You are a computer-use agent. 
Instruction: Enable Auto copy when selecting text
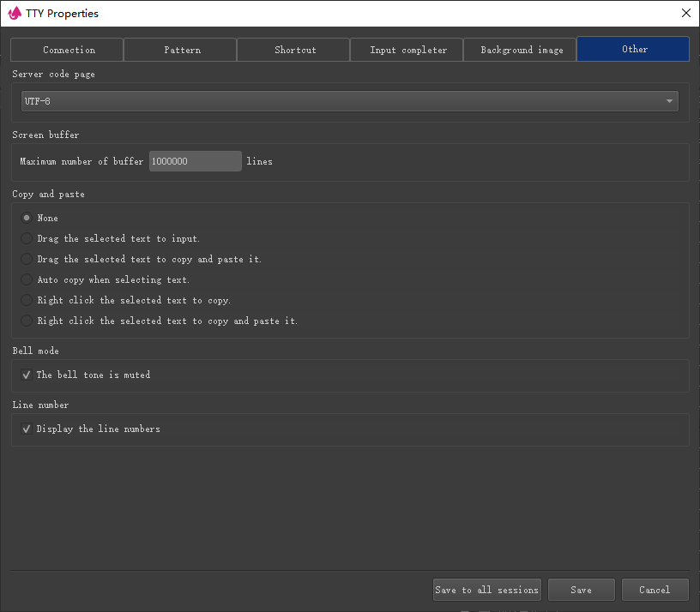point(27,279)
